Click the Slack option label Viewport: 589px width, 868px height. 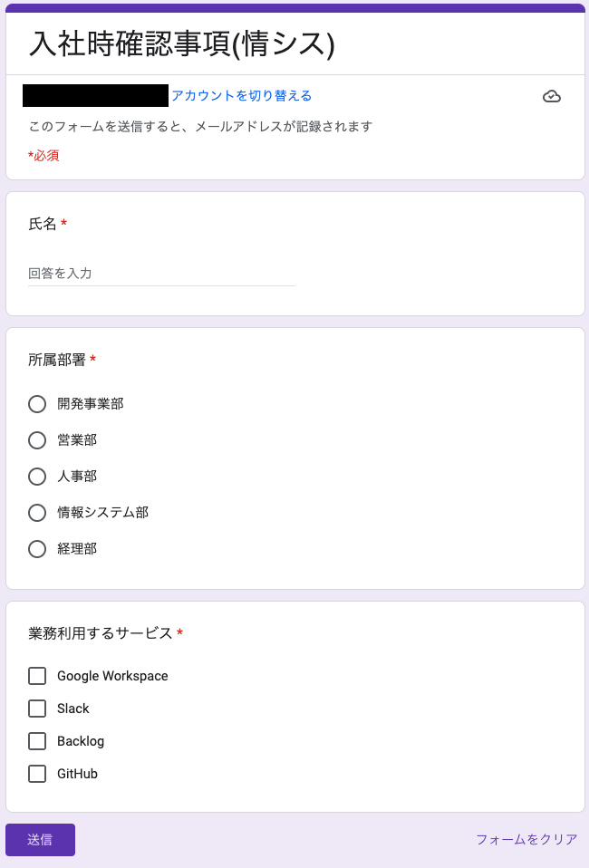(x=73, y=709)
